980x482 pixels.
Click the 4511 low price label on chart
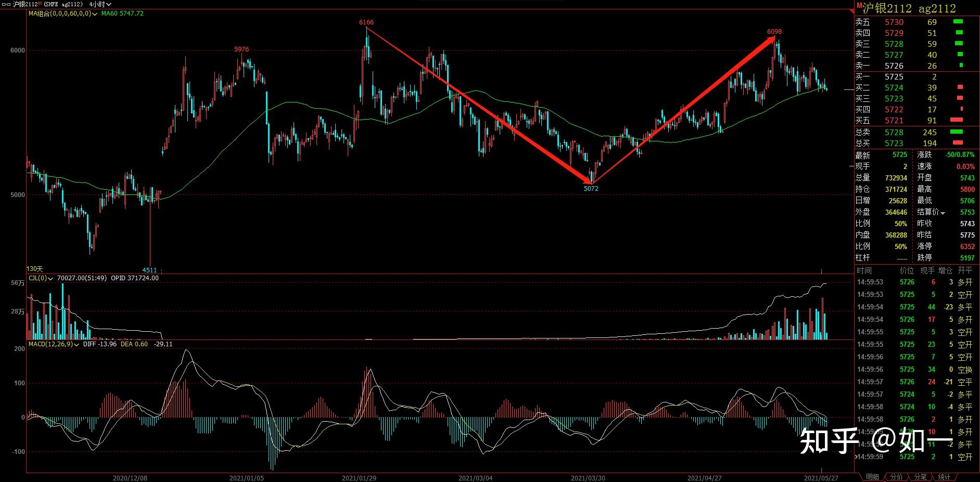click(150, 270)
